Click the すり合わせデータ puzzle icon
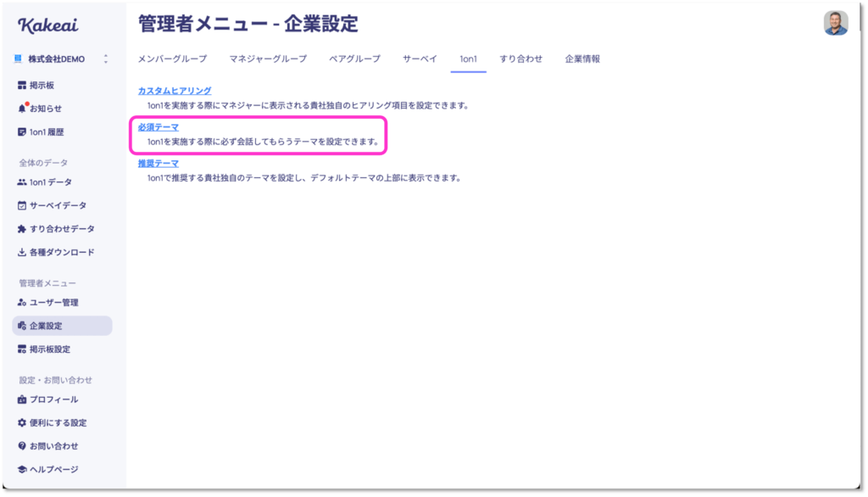This screenshot has height=497, width=868. coord(21,229)
